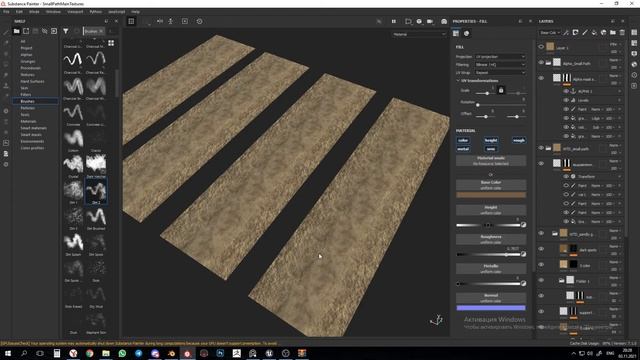Select the Alphas shelf category

click(27, 55)
